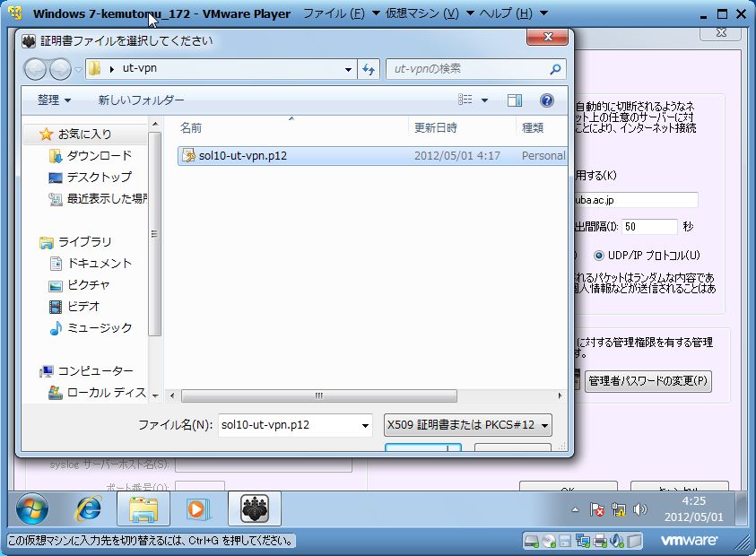Open the file name combo dropdown
756x556 pixels.
tap(366, 425)
